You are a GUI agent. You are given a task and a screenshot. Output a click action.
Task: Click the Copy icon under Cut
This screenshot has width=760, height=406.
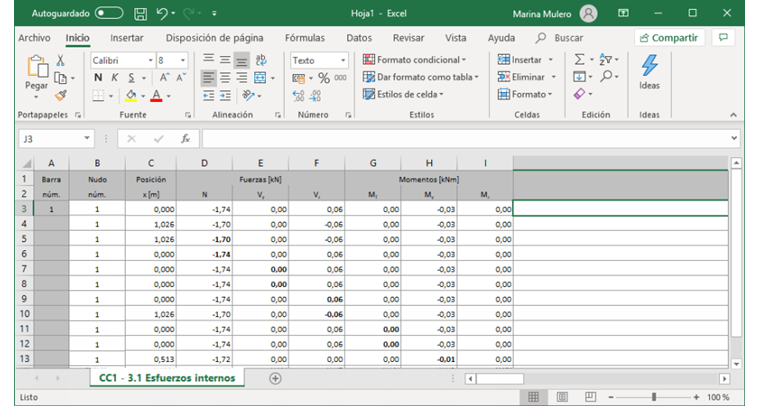[x=60, y=78]
